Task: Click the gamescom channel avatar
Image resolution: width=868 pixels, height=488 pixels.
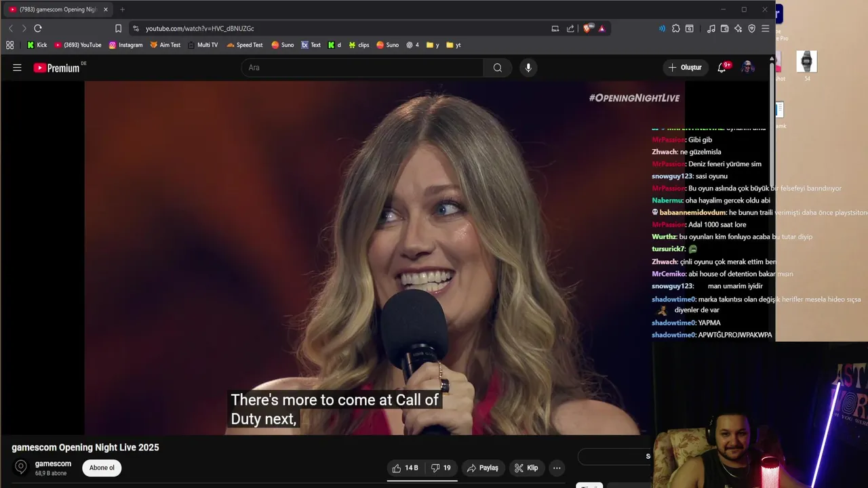Action: (21, 467)
